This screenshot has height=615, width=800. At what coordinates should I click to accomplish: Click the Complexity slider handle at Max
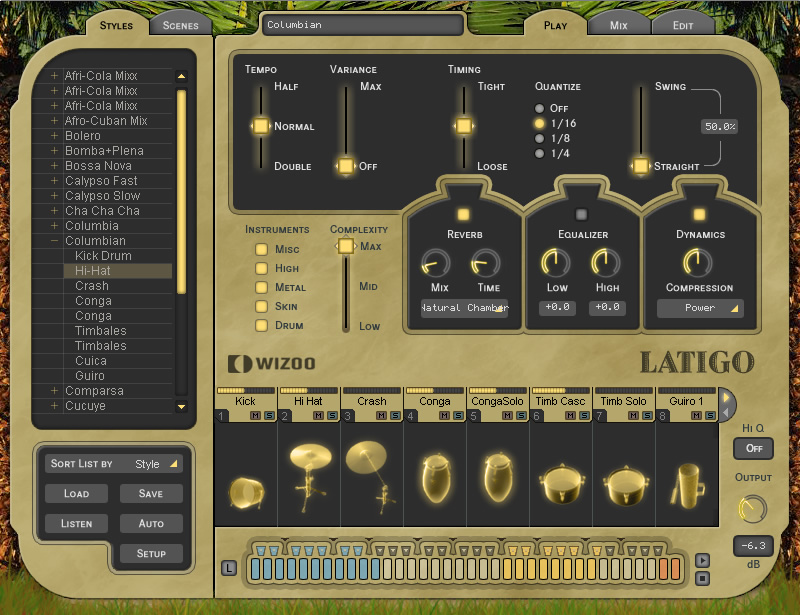(x=346, y=246)
